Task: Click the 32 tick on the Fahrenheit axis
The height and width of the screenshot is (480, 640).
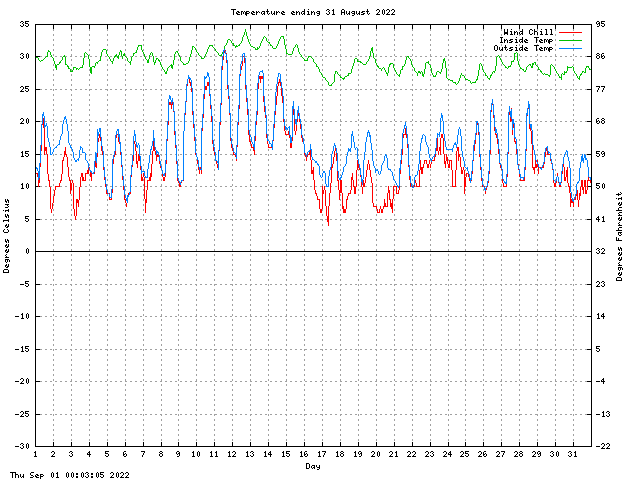Action: click(600, 251)
